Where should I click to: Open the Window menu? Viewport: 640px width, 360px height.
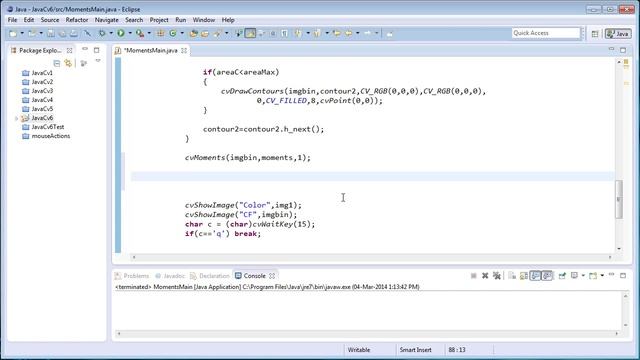(204, 20)
